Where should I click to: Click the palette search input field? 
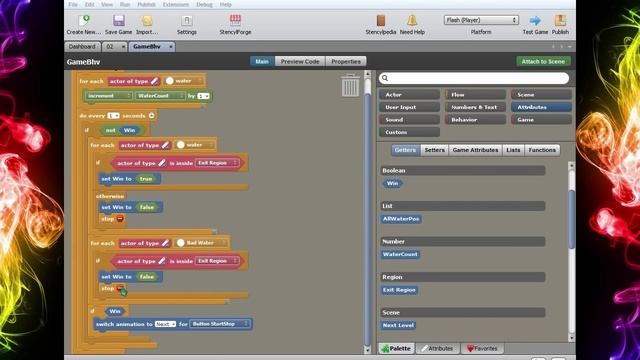(x=474, y=78)
